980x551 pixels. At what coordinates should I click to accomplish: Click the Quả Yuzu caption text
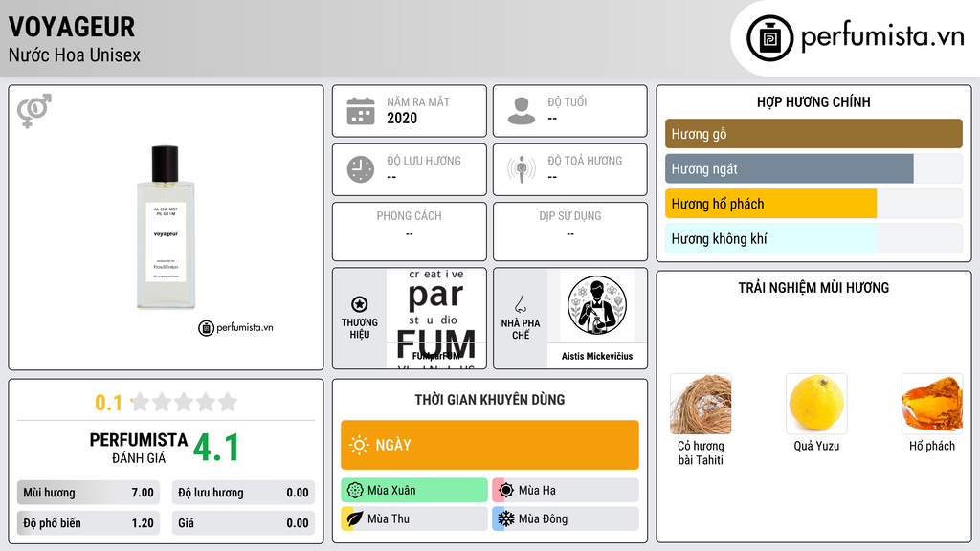click(x=816, y=446)
